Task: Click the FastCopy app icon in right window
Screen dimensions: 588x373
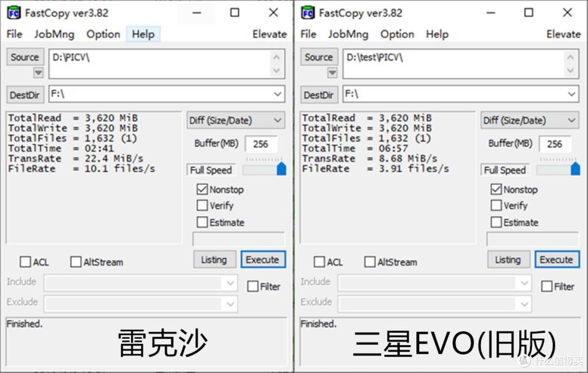Action: [308, 13]
